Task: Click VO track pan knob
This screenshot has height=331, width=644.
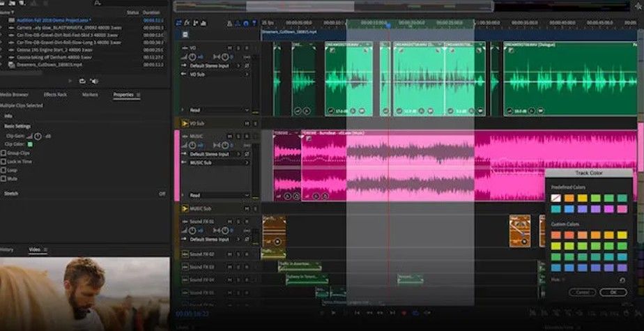Action: 224,57
